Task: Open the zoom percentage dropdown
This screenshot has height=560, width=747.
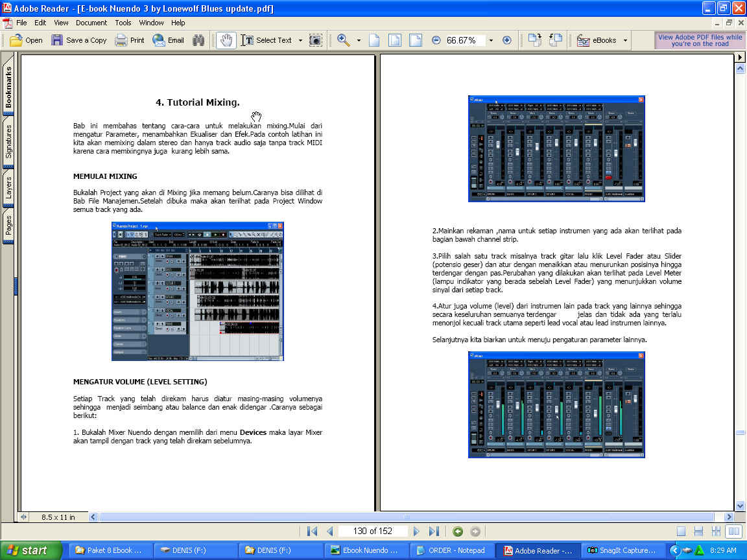Action: (491, 40)
